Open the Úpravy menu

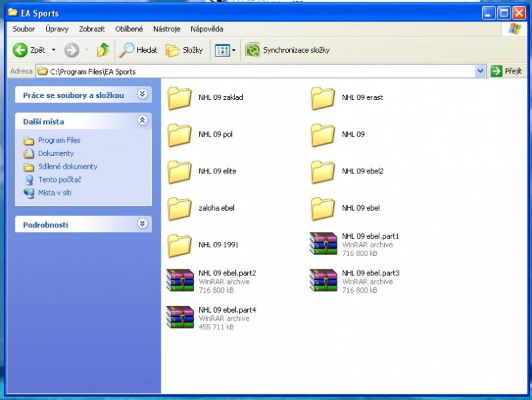(57, 29)
